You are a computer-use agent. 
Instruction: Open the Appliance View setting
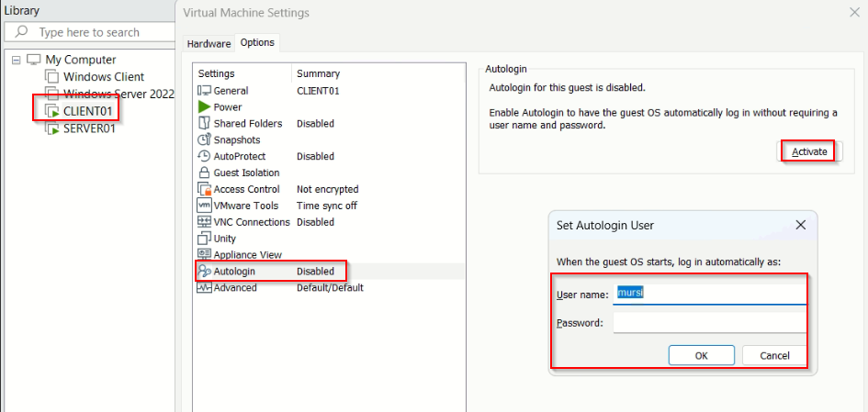tap(330, 255)
